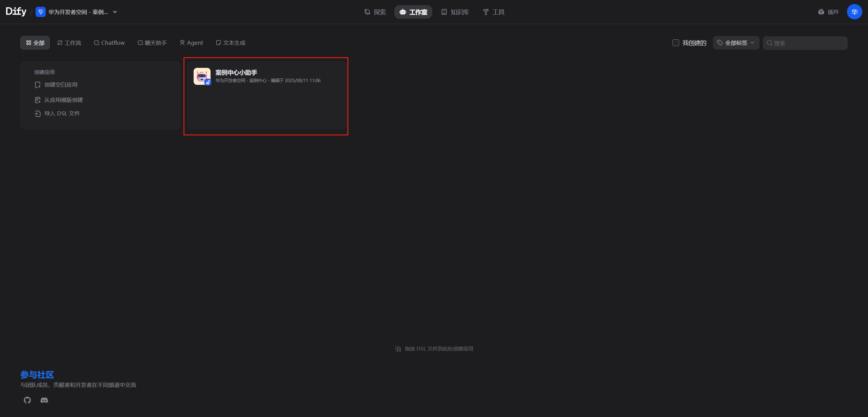Click the DSL import icon
Image resolution: width=868 pixels, height=417 pixels.
(x=38, y=114)
